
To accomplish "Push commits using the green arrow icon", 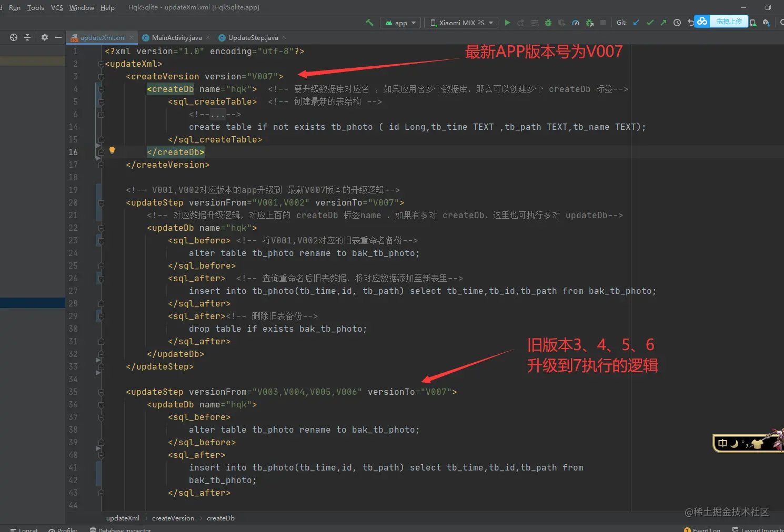I will [663, 23].
